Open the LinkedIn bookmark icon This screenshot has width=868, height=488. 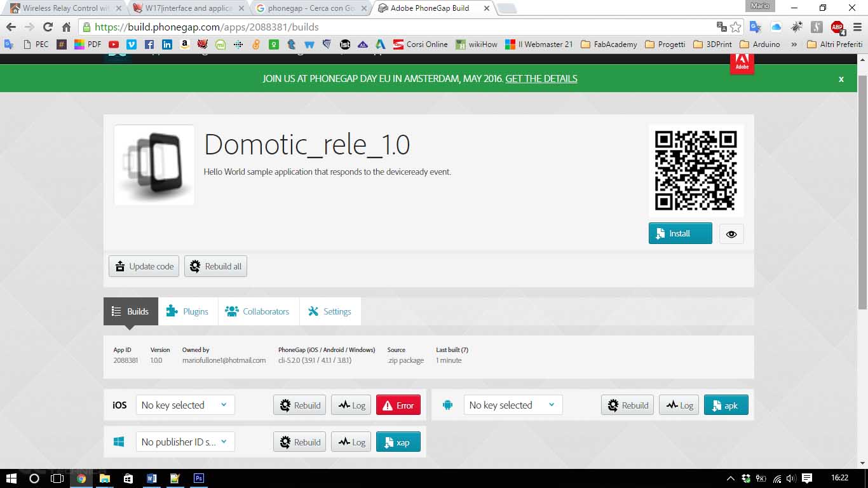tap(167, 44)
